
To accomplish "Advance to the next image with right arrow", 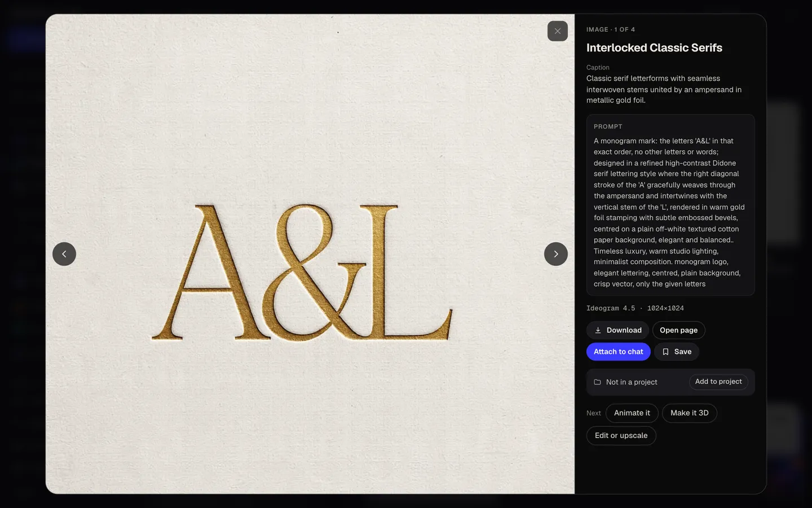I will (x=556, y=254).
